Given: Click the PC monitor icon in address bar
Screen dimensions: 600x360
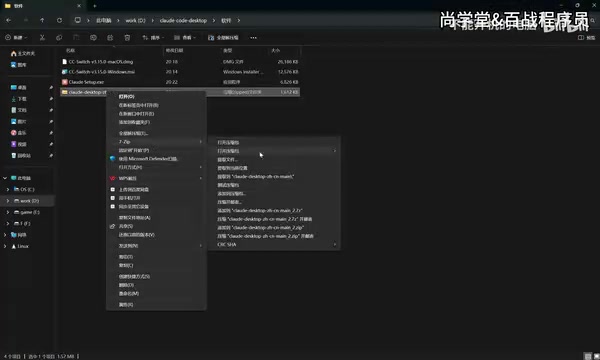Looking at the screenshot, I should [78, 20].
